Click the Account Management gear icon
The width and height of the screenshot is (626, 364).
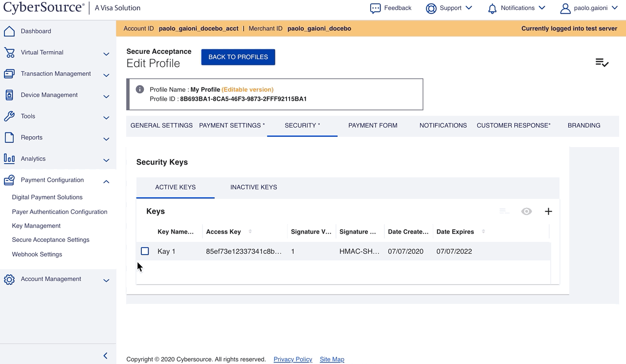pos(9,279)
